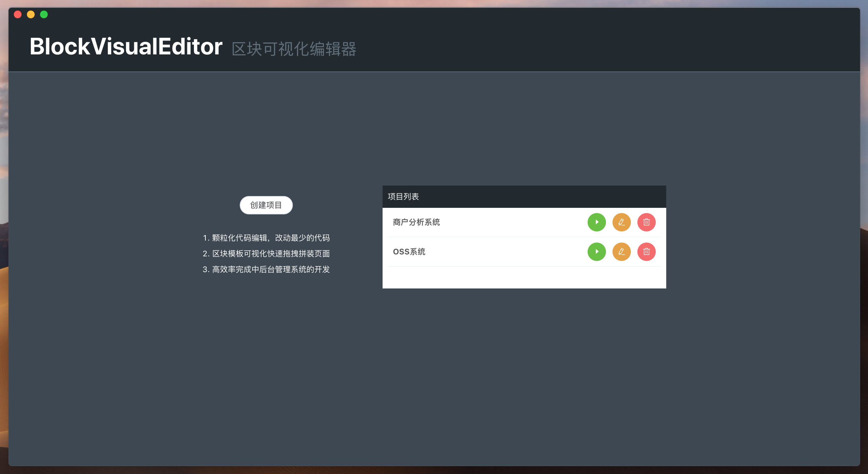Click the 商户分析系统 project name
Image resolution: width=868 pixels, height=474 pixels.
(x=416, y=222)
